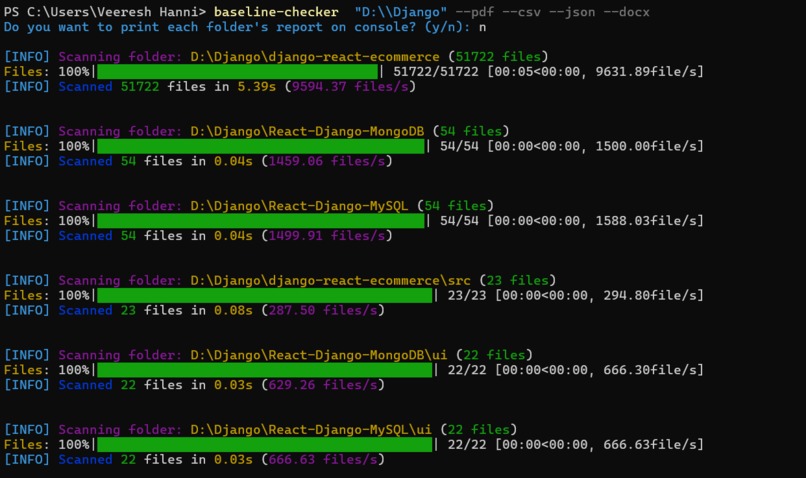Click the 51722/51722 progress bar
Image resolution: width=806 pixels, height=478 pixels.
237,71
